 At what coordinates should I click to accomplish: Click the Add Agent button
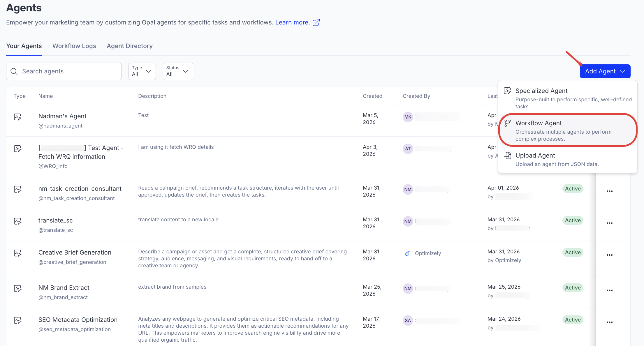coord(600,71)
